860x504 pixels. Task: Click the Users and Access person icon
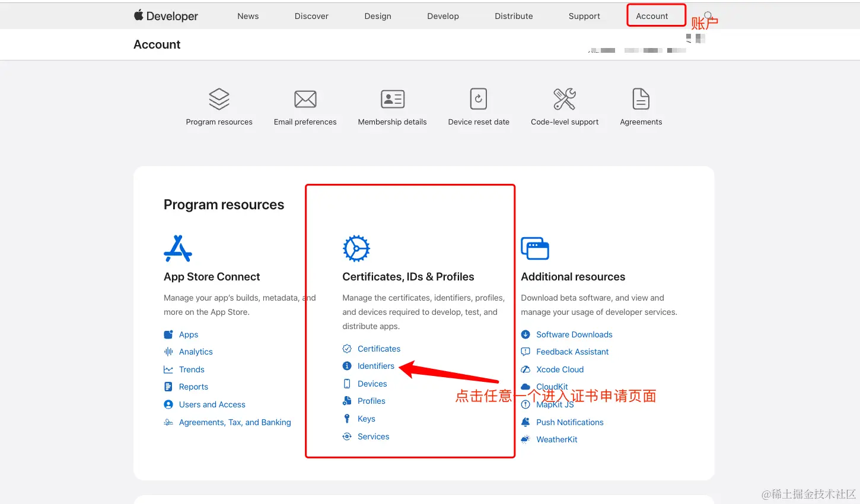(x=168, y=404)
